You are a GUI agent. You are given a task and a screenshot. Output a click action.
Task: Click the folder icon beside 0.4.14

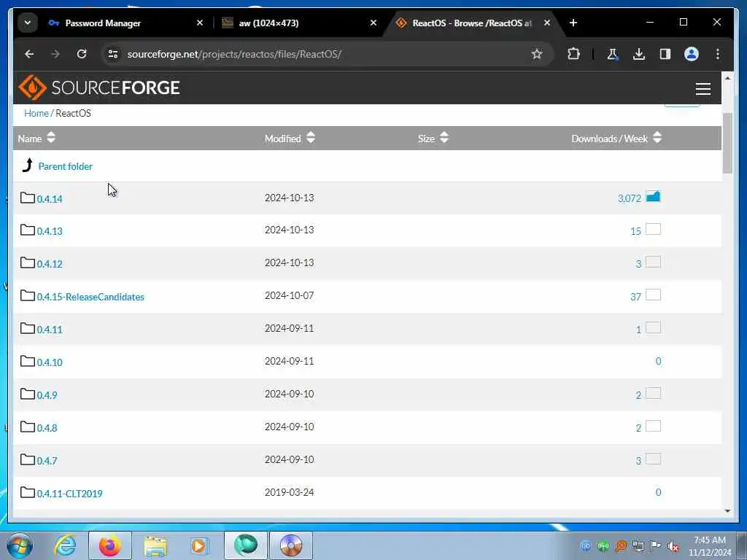tap(28, 198)
